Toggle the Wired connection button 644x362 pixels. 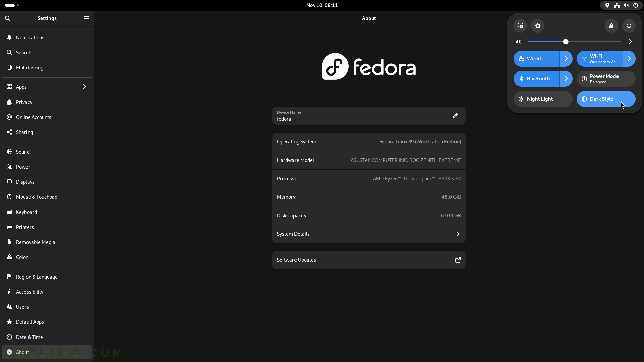pyautogui.click(x=536, y=59)
